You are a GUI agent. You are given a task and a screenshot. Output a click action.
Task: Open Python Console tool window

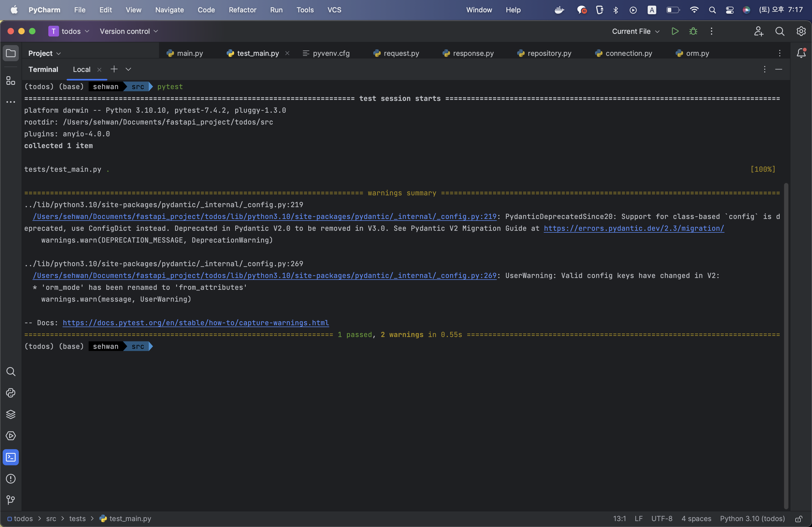click(x=10, y=393)
